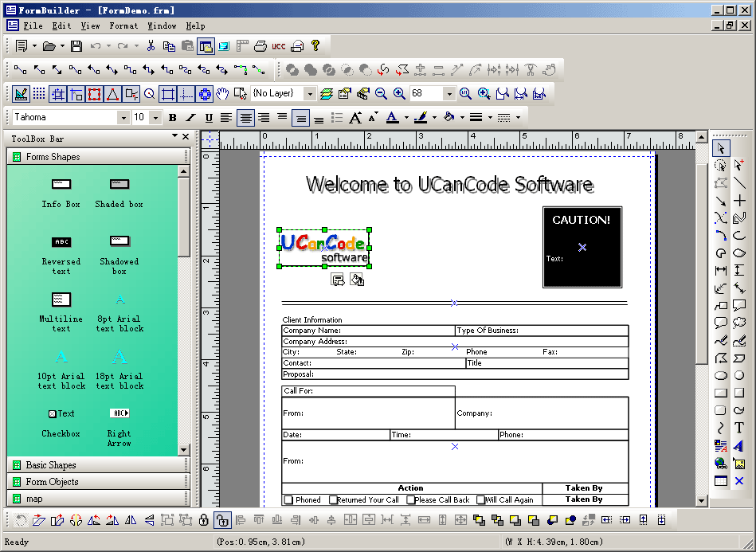Select the Reversed text shape
Image resolution: width=756 pixels, height=552 pixels.
pos(61,255)
